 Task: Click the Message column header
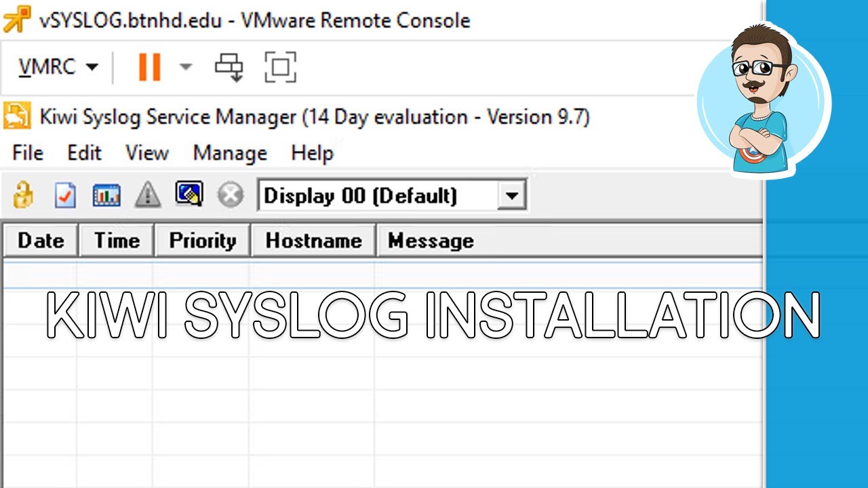pyautogui.click(x=431, y=241)
